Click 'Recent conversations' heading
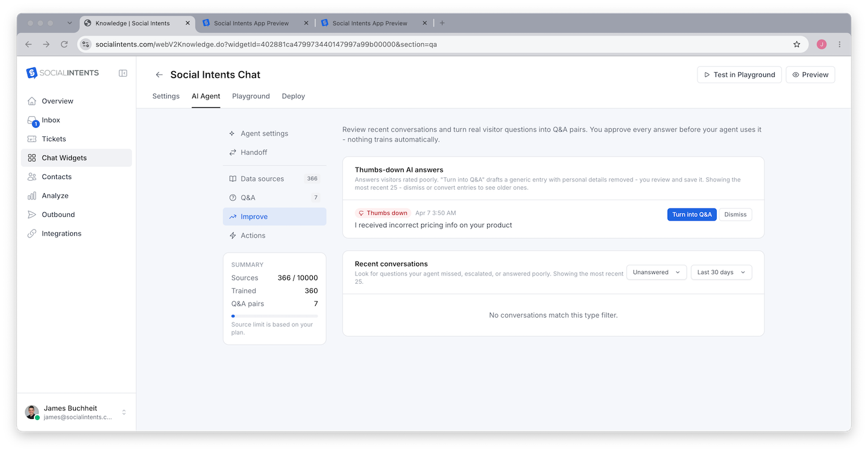This screenshot has height=452, width=868. click(x=391, y=264)
